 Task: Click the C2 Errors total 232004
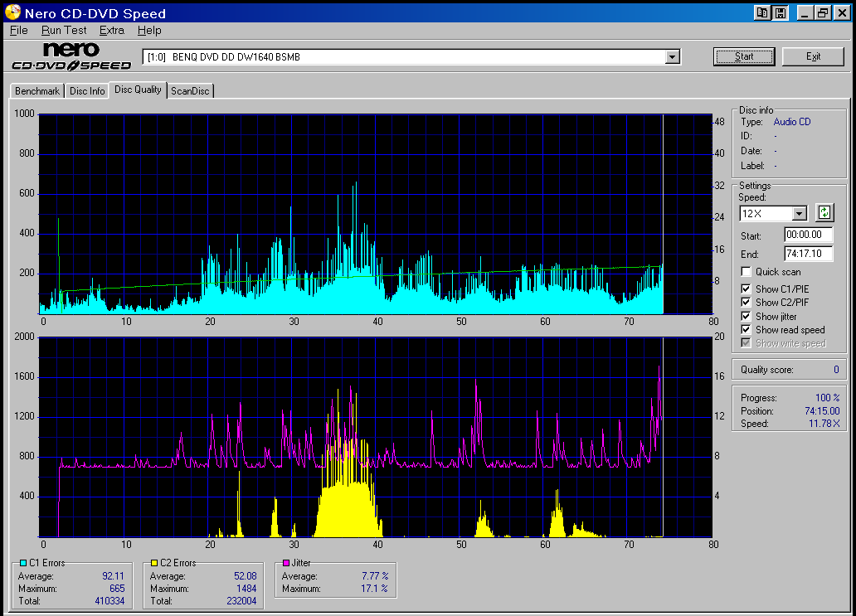(x=241, y=601)
